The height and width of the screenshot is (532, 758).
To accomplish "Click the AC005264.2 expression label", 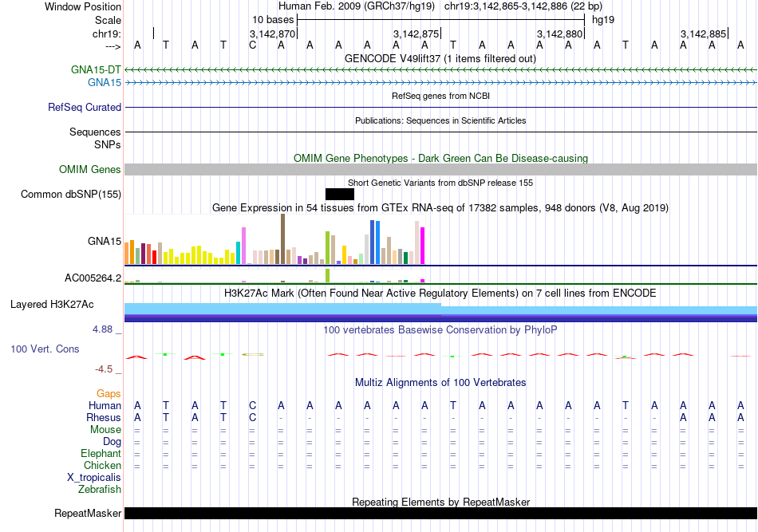I will click(93, 278).
